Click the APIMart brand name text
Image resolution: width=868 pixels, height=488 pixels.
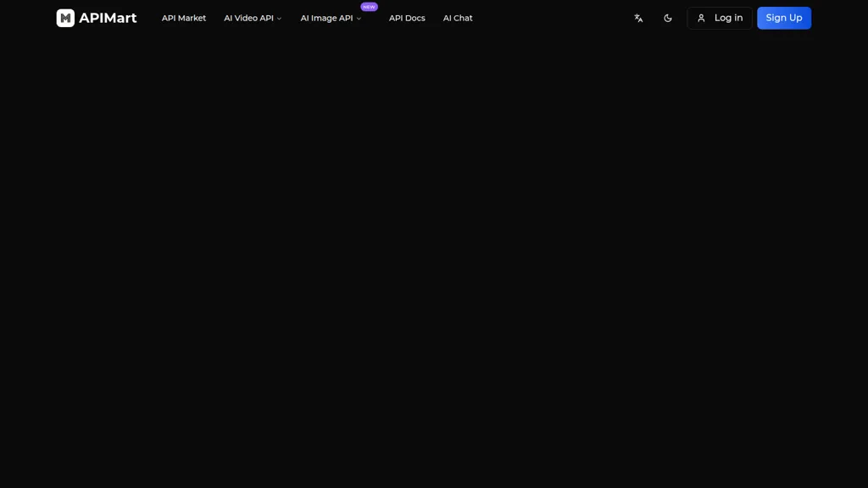click(108, 19)
